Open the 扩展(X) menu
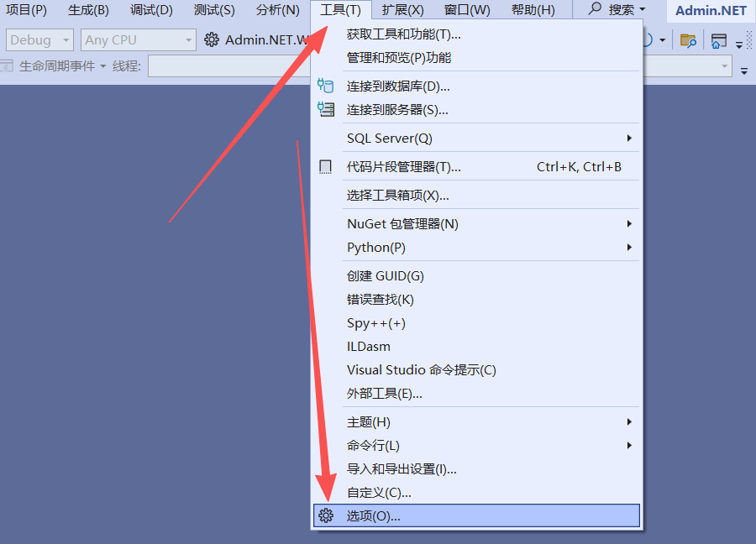The image size is (756, 544). [402, 9]
